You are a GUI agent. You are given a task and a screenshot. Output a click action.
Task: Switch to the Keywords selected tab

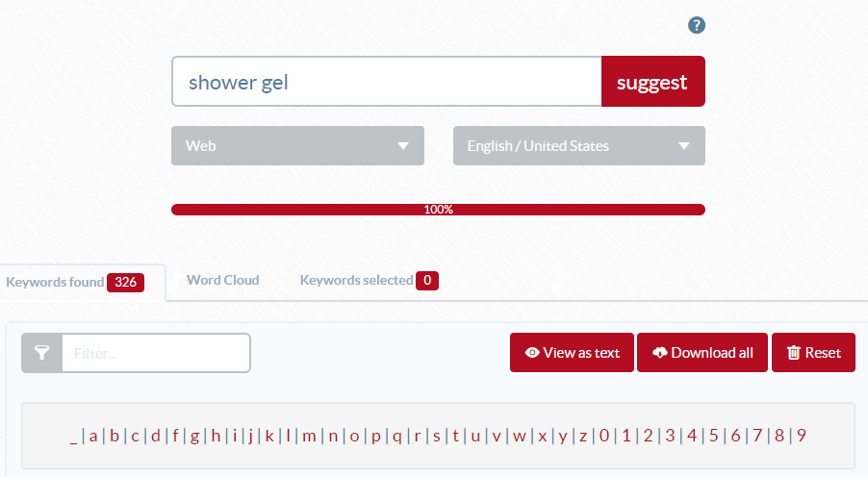369,281
